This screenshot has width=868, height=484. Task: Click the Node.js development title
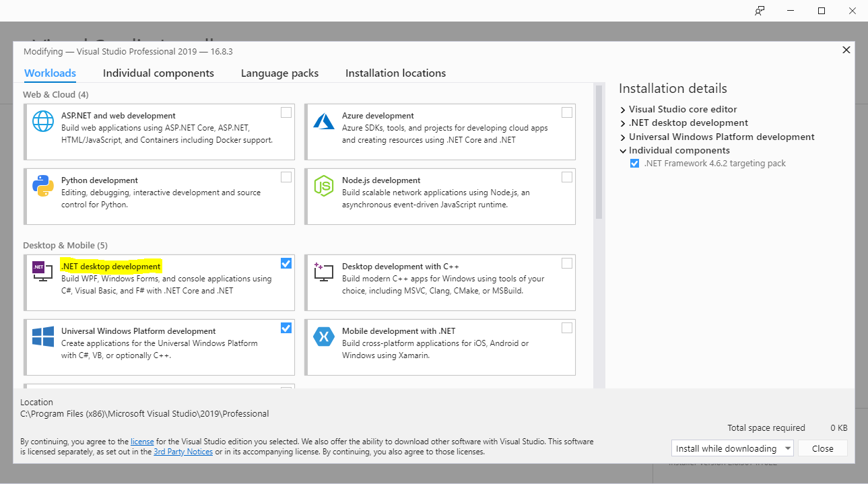click(381, 180)
